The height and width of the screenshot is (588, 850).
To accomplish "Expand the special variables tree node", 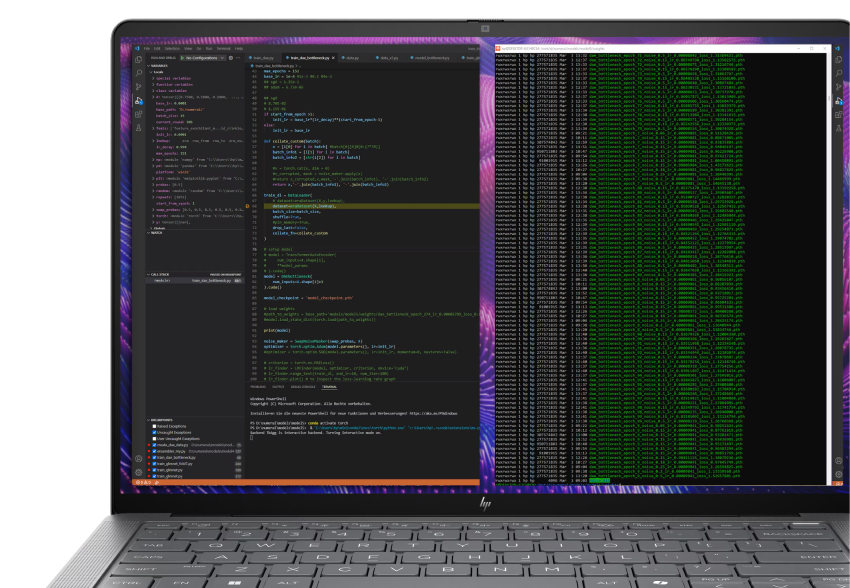I will [153, 78].
